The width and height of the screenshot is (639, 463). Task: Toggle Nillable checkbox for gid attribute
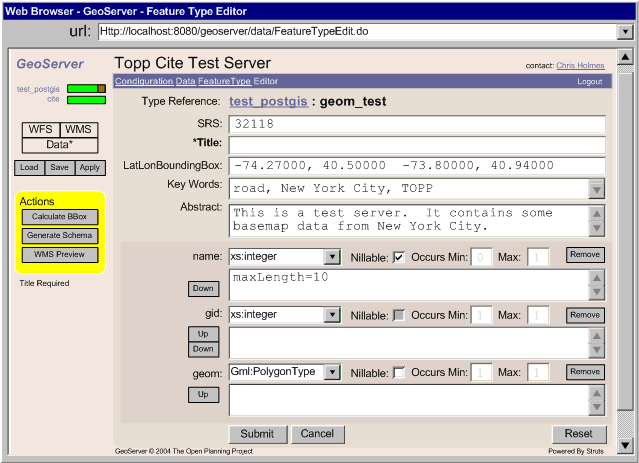pyautogui.click(x=399, y=315)
